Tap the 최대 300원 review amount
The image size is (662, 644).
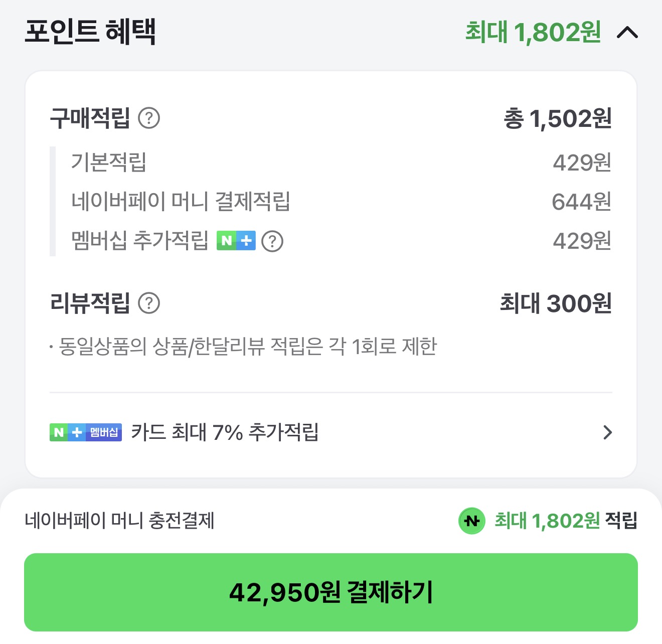coord(555,303)
